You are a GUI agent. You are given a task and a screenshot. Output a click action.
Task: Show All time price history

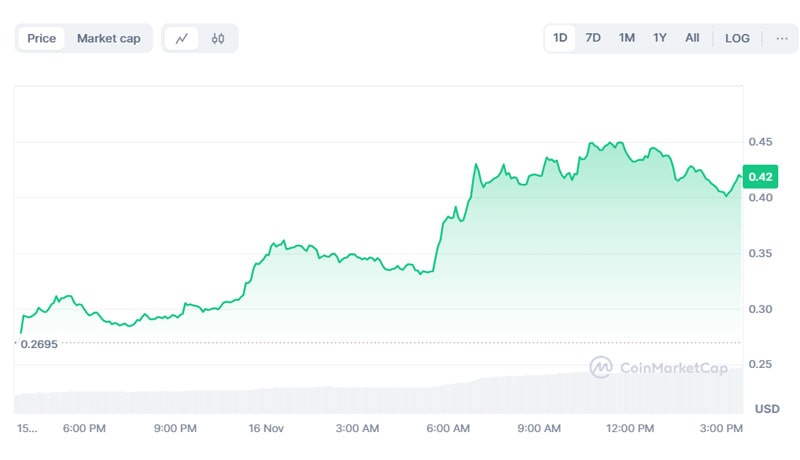692,38
